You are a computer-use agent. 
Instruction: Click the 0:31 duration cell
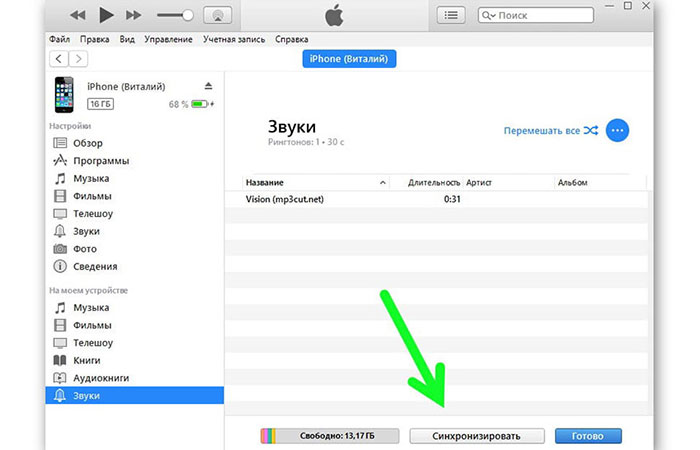click(452, 199)
